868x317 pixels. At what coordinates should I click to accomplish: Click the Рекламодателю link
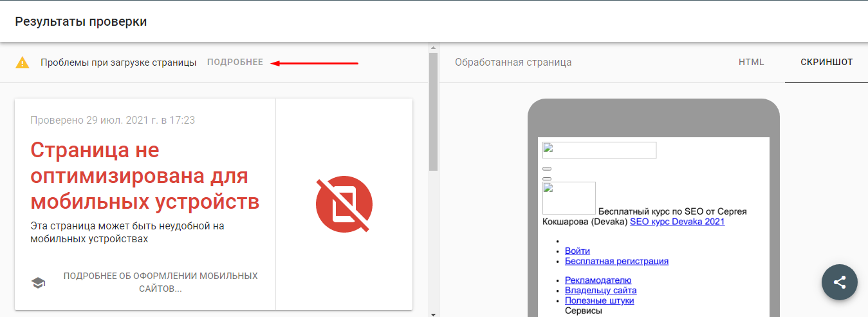tap(598, 280)
